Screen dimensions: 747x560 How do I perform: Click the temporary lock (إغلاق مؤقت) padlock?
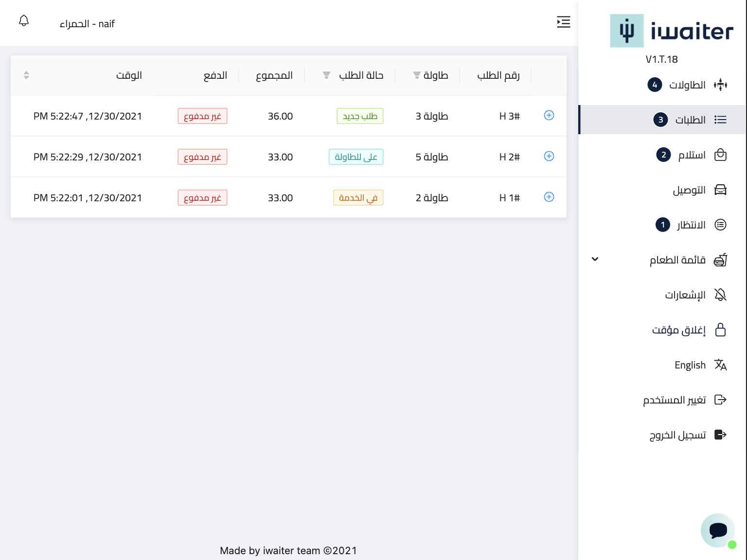pos(720,330)
